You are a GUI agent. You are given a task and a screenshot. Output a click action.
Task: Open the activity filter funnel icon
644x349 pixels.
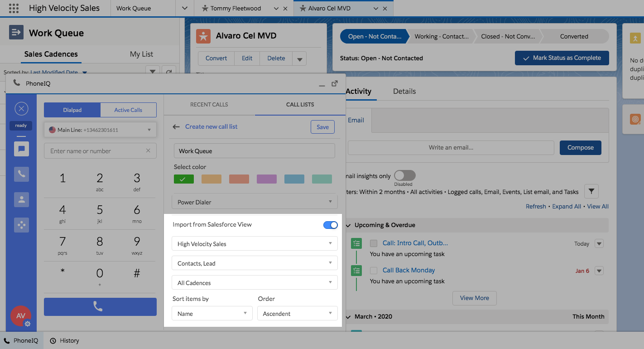tap(591, 192)
